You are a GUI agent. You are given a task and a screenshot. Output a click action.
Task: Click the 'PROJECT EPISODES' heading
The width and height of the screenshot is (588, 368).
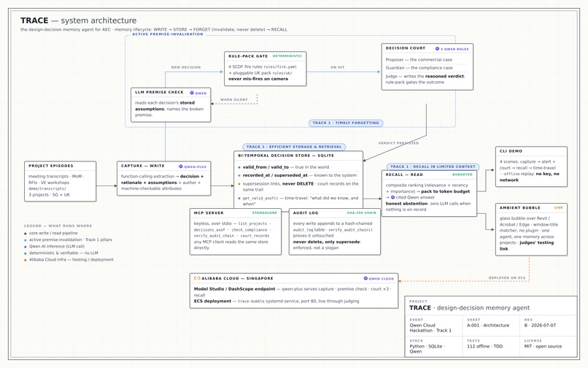51,166
